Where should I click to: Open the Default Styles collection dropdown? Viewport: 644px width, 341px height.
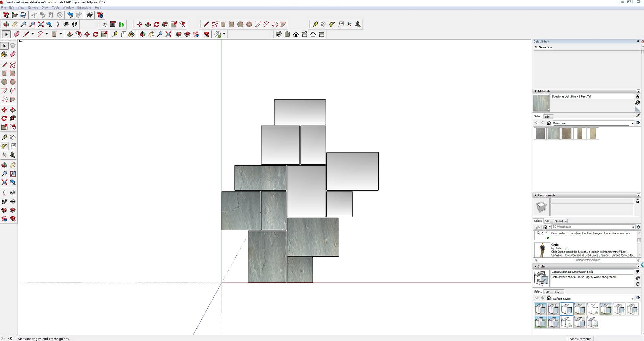(x=632, y=299)
